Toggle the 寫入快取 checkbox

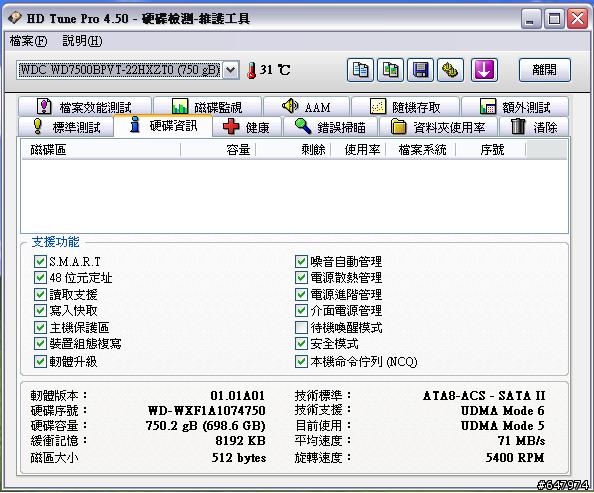40,310
